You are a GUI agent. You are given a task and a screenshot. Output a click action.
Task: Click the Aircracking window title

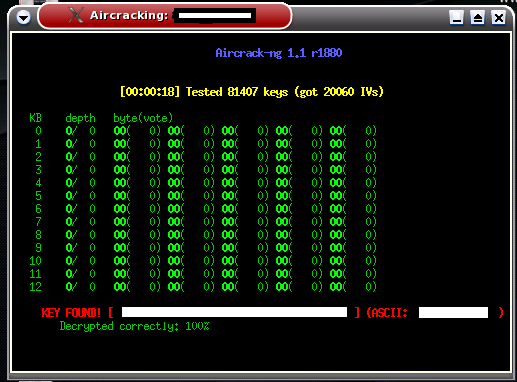point(129,15)
